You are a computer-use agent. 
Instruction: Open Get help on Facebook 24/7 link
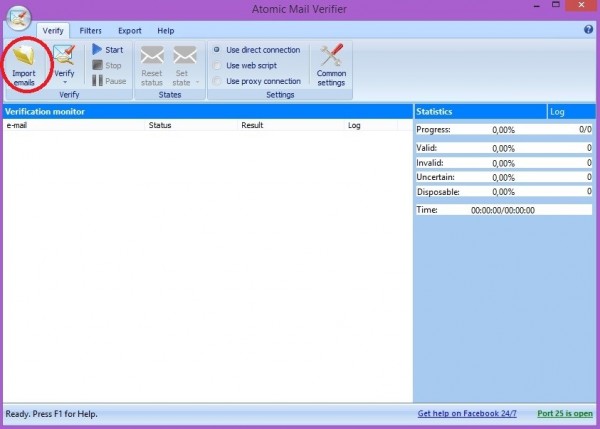467,414
